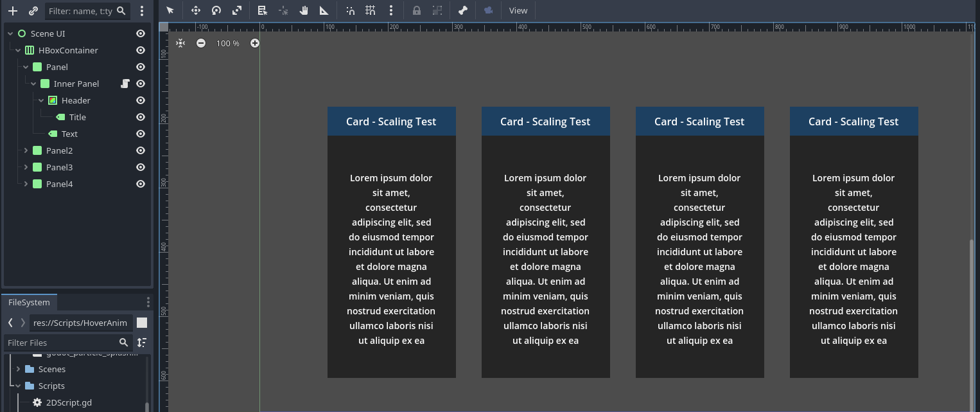Open the script attached to Inner Panel

pyautogui.click(x=125, y=84)
